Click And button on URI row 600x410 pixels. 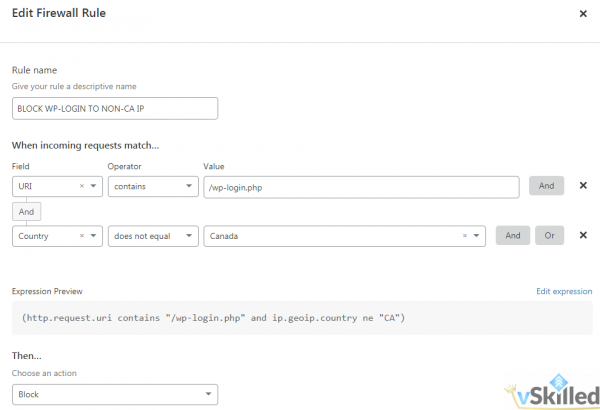click(546, 186)
